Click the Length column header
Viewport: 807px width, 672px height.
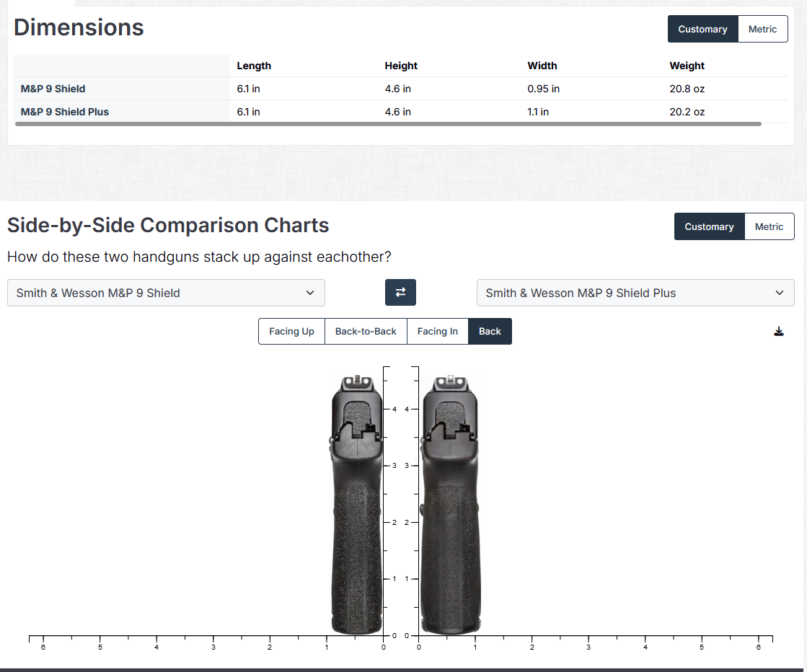(254, 66)
